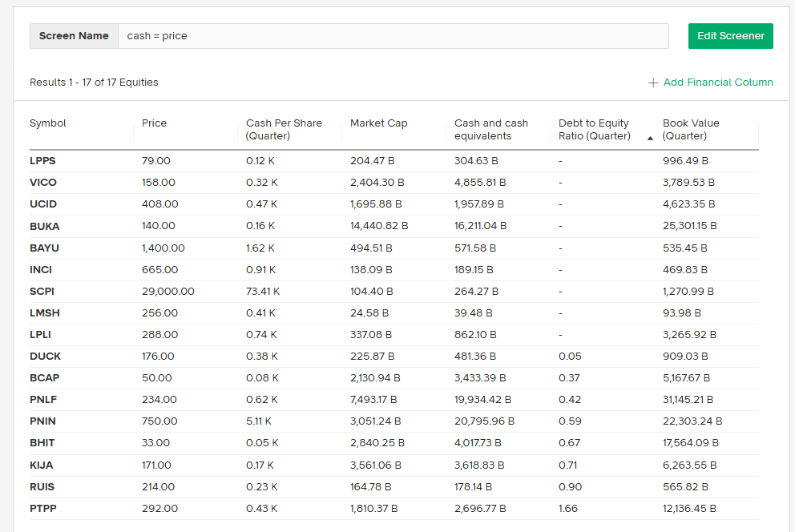
Task: Open the LPPS symbol
Action: click(42, 160)
